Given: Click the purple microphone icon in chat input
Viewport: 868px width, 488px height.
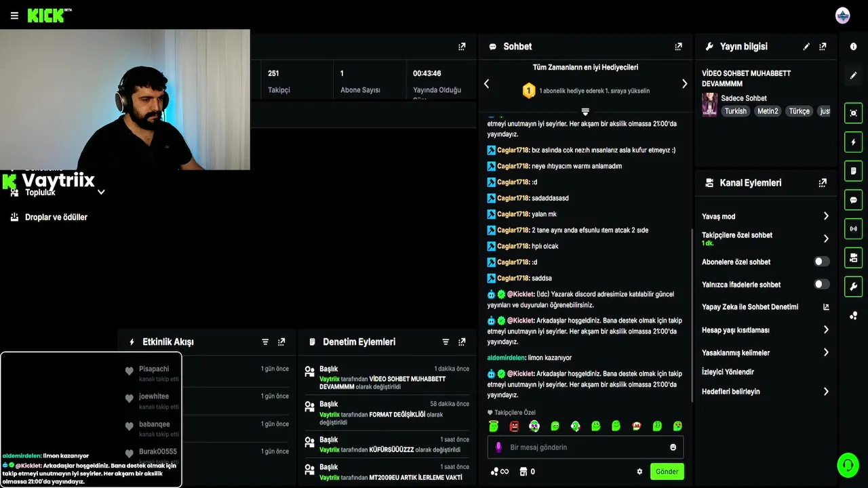Looking at the screenshot, I should pos(498,447).
